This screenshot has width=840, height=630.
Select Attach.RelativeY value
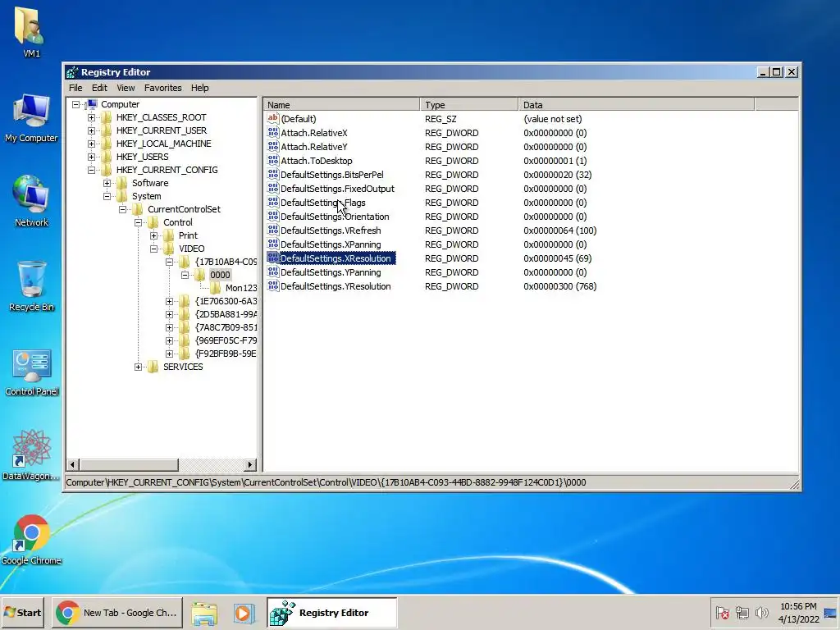click(x=314, y=147)
